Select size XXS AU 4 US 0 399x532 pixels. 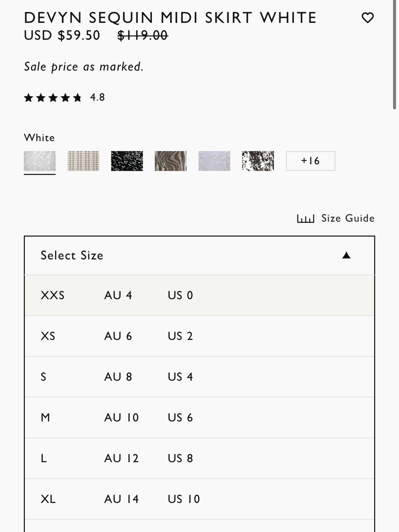pos(199,295)
